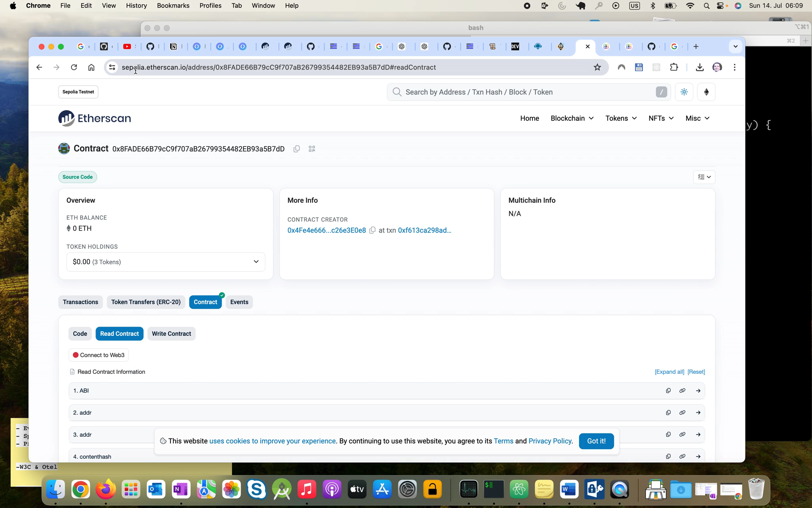Toggle the Etherscan theme sun icon
This screenshot has height=508, width=812.
[684, 92]
